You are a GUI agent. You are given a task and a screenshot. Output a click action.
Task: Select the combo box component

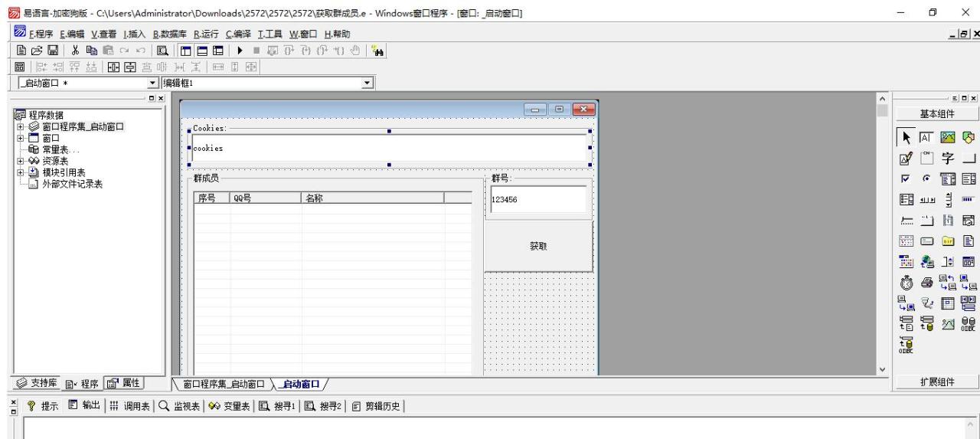(x=948, y=180)
